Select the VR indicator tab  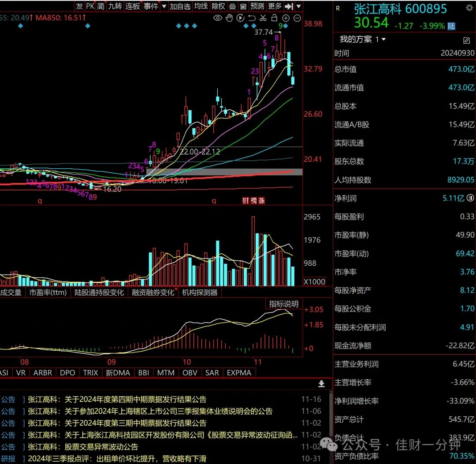pyautogui.click(x=21, y=373)
